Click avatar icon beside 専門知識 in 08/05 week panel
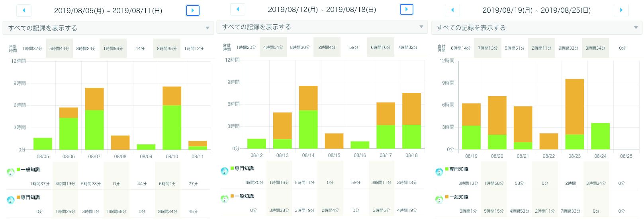Viewport: 644px width, 221px height. point(11,200)
